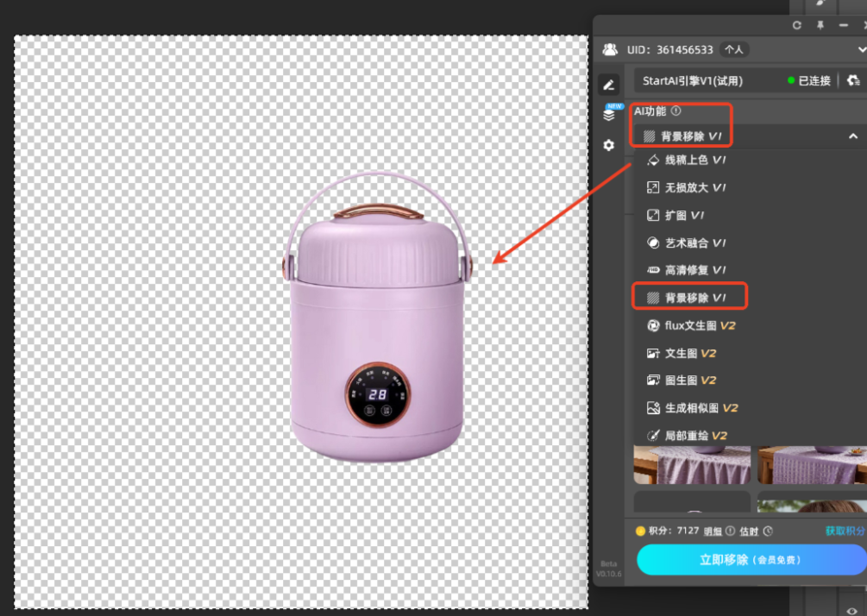This screenshot has height=616, width=867.
Task: Click the 立即移除 button
Action: [x=751, y=560]
